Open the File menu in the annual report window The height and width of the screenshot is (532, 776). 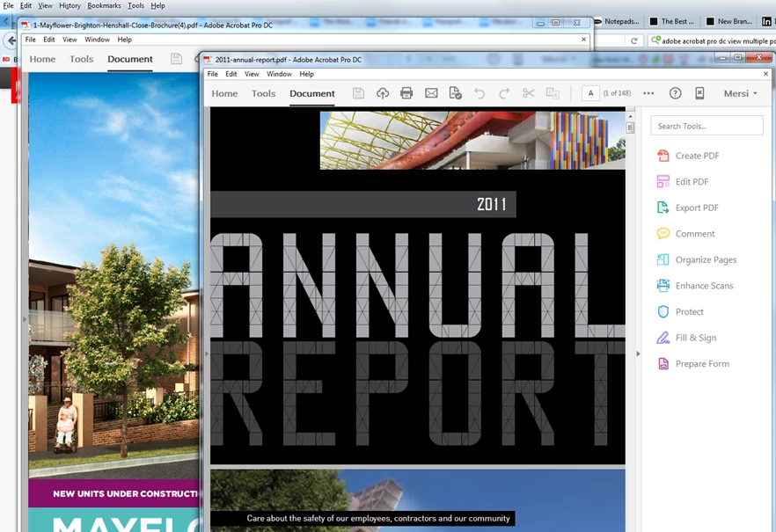[212, 74]
